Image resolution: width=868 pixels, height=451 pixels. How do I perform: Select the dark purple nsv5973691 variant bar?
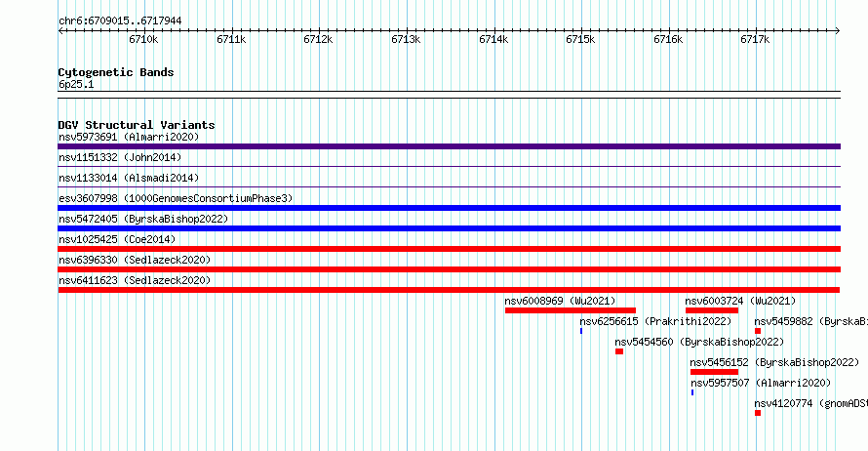click(x=449, y=146)
